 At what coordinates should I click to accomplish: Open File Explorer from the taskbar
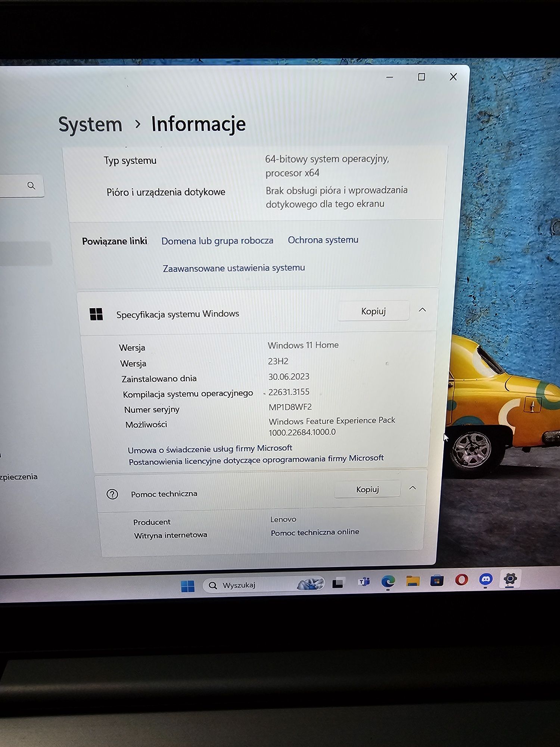[413, 581]
